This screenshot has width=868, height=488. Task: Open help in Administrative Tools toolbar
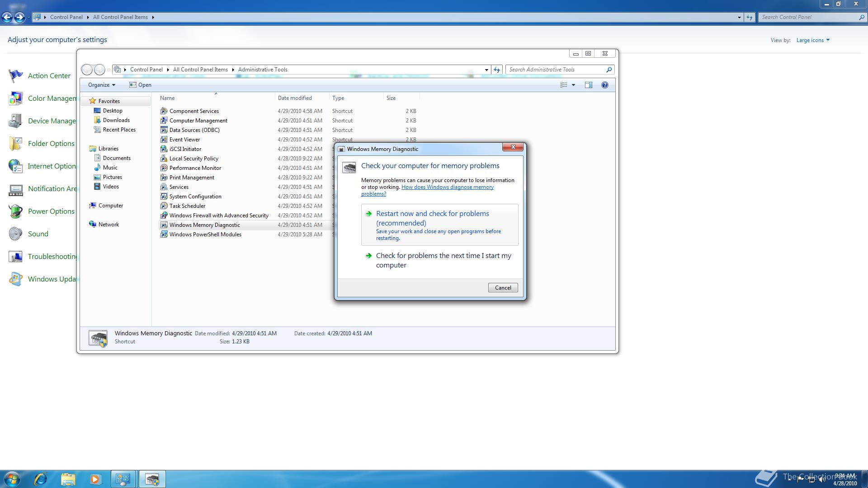click(604, 85)
